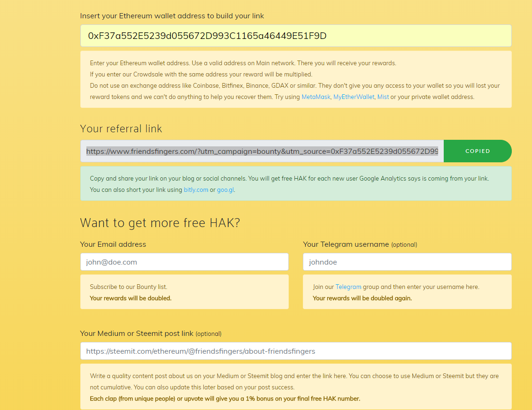Click the green COPIED button
This screenshot has width=532, height=410.
478,151
